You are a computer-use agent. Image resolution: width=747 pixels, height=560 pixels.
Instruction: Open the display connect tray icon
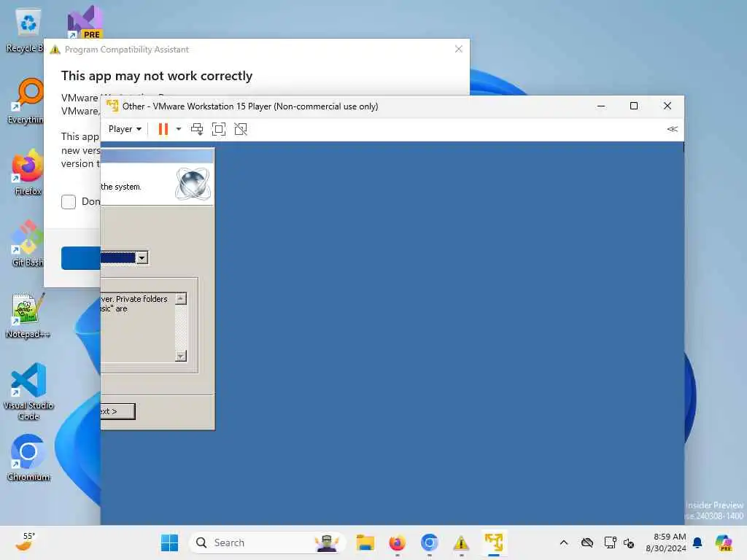[x=610, y=542]
